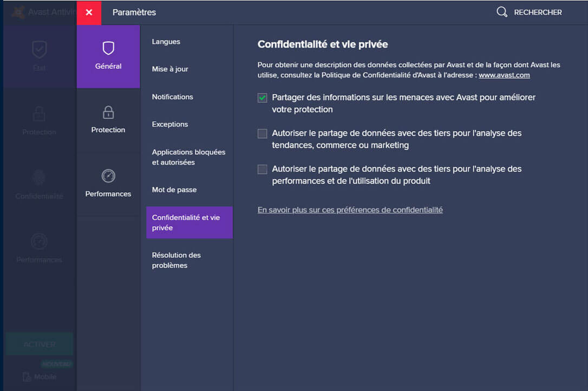Click the Confidentialité et vie privée heading
This screenshot has width=588, height=391.
coord(323,44)
